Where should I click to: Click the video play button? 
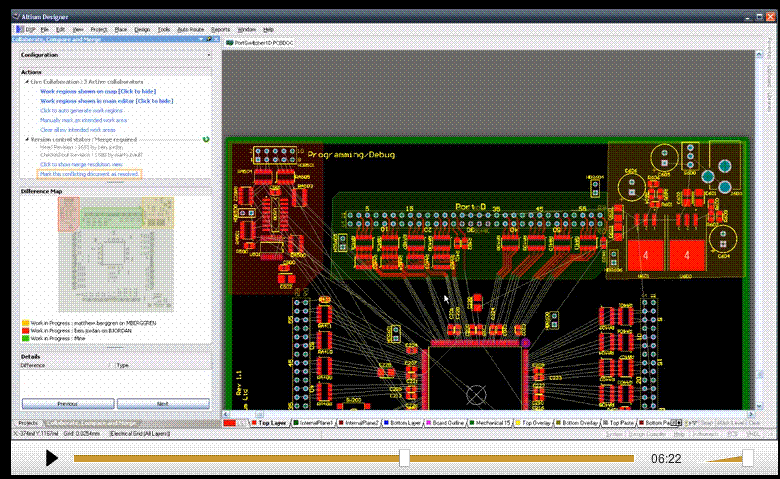(52, 458)
